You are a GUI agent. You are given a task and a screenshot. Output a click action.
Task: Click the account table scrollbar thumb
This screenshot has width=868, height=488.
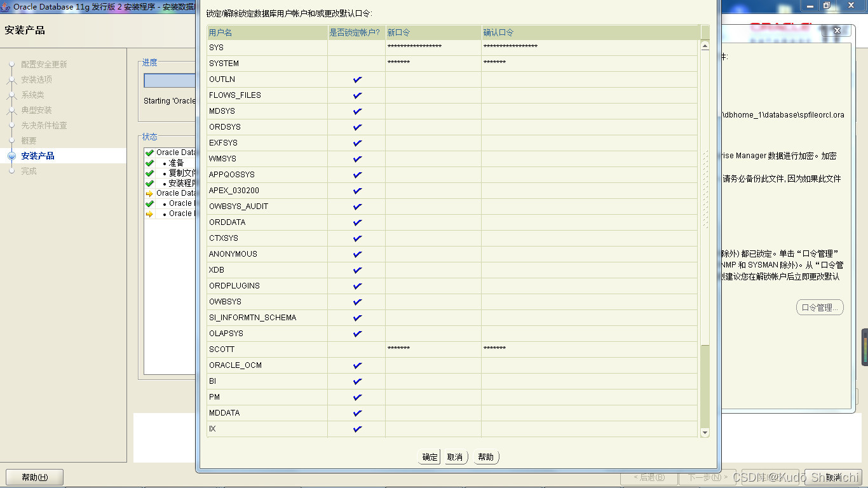click(705, 197)
